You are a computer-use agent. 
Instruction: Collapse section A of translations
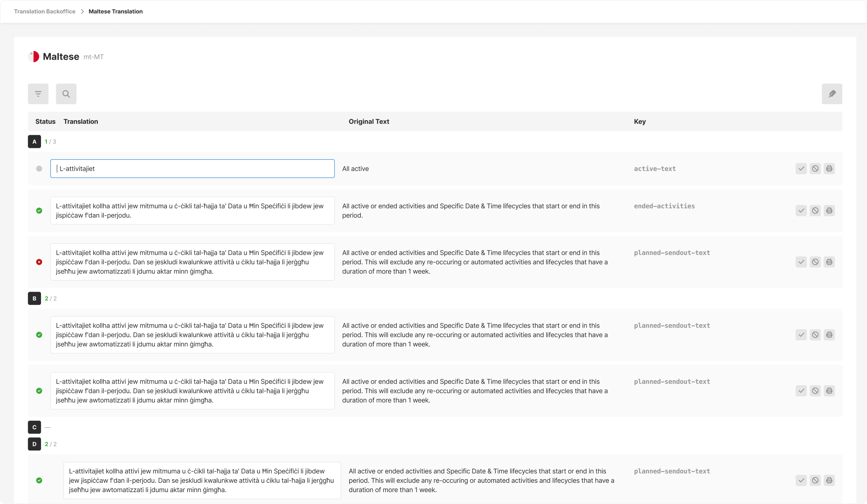(34, 141)
